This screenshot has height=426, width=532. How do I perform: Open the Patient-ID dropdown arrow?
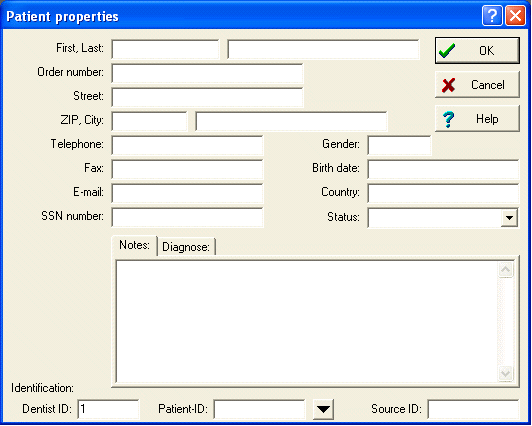[323, 409]
